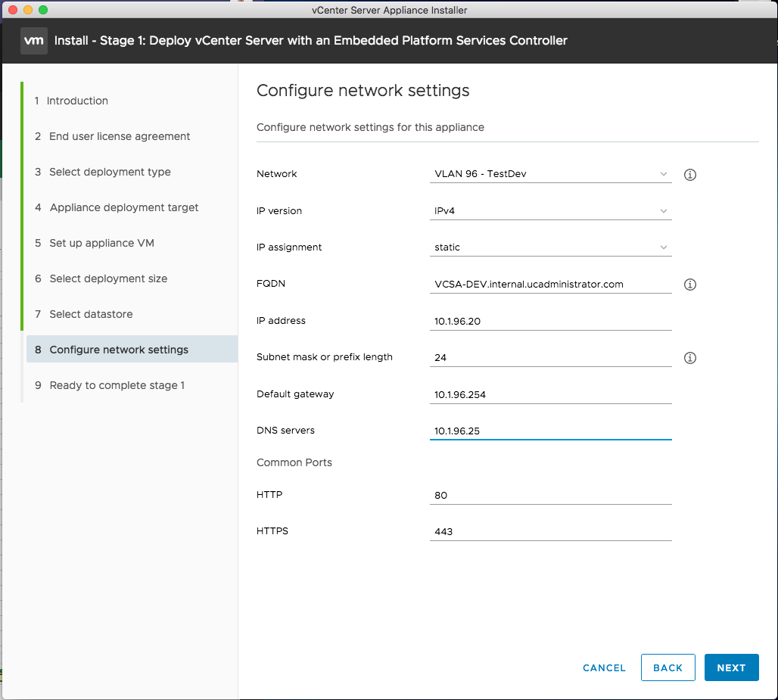Focus the IP address field

(x=550, y=321)
